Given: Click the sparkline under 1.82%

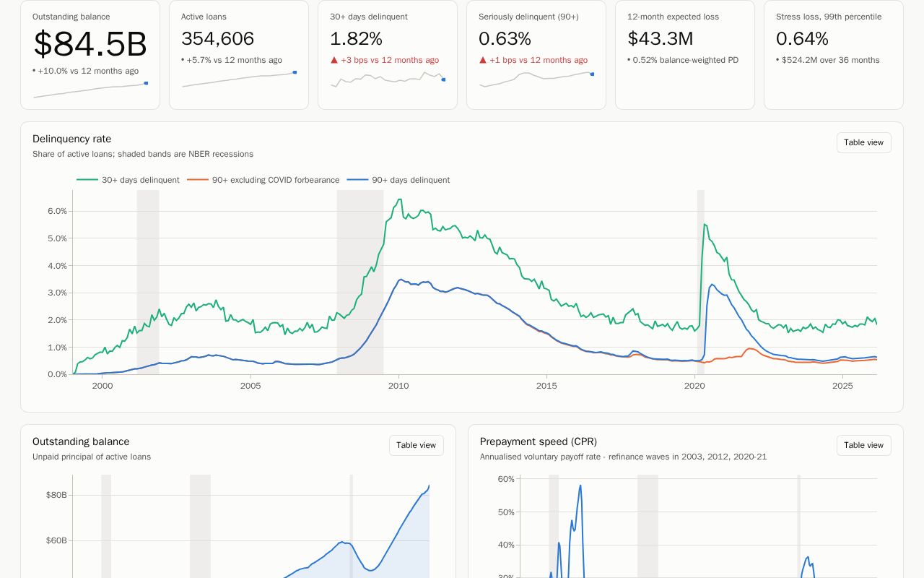Looking at the screenshot, I should coord(388,79).
